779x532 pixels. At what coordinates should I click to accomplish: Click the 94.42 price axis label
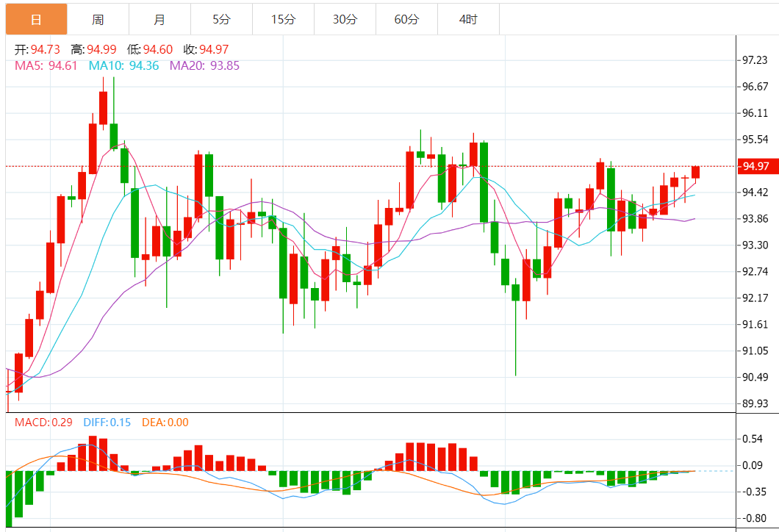[x=755, y=193]
